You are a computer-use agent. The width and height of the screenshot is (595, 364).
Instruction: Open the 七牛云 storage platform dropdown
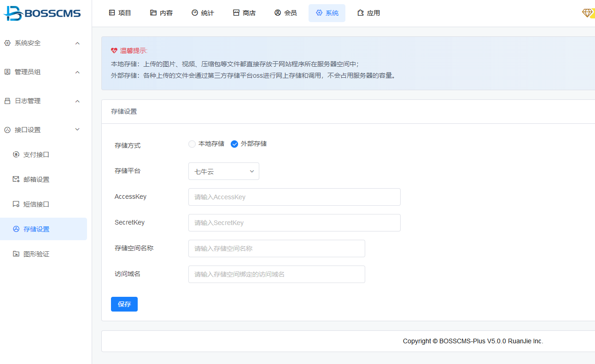(x=224, y=171)
